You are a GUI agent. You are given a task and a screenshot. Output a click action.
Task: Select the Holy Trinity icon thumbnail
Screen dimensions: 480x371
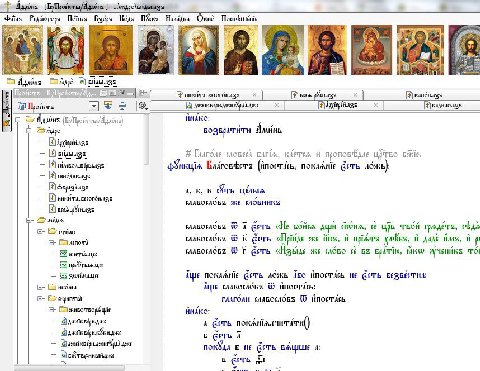click(23, 50)
